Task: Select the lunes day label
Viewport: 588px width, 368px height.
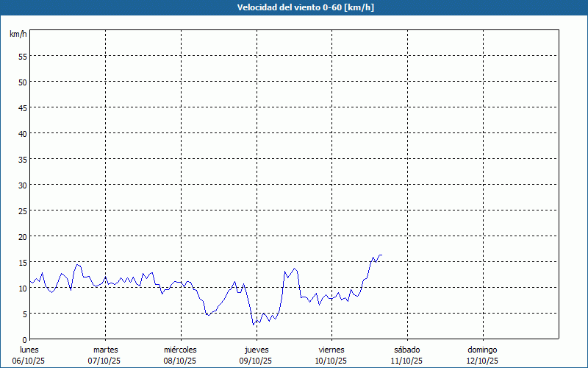Action: [x=29, y=350]
